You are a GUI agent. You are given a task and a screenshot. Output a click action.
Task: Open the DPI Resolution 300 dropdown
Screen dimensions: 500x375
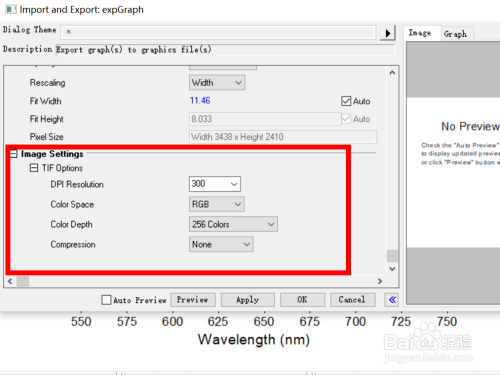(x=215, y=184)
